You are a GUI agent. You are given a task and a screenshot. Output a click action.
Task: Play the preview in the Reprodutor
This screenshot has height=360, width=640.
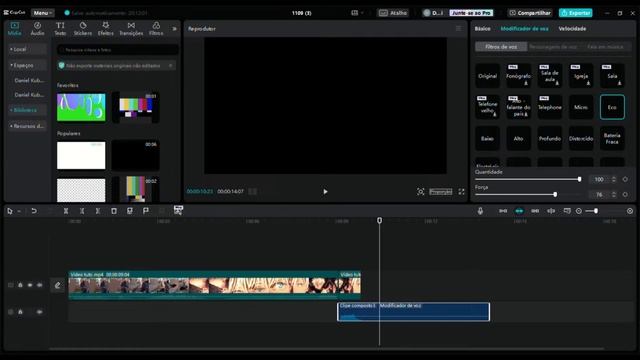(325, 191)
